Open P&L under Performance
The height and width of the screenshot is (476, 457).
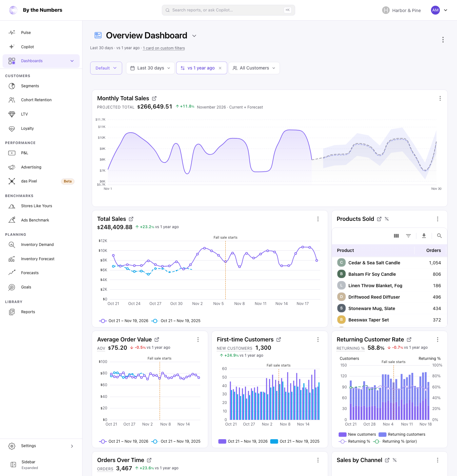pos(41,153)
